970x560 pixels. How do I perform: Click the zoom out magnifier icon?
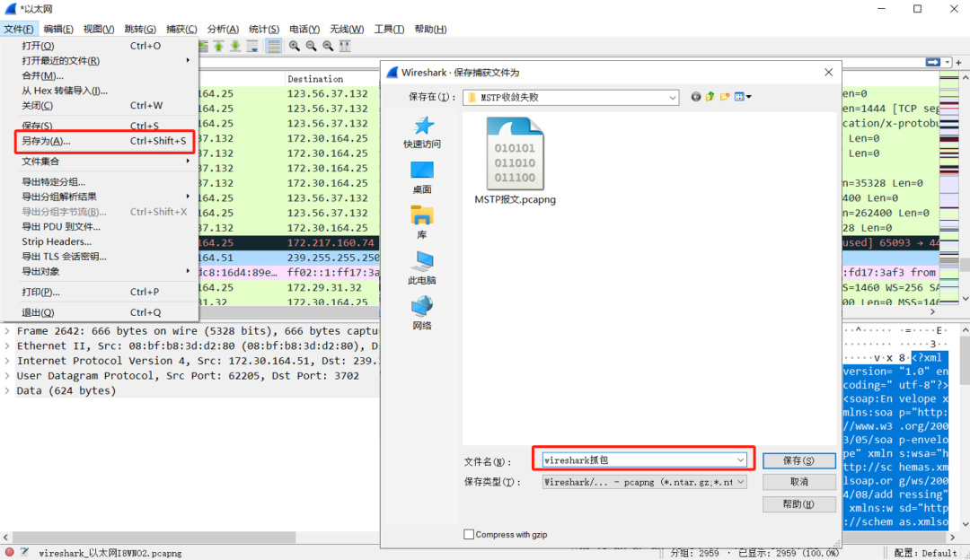coord(311,47)
